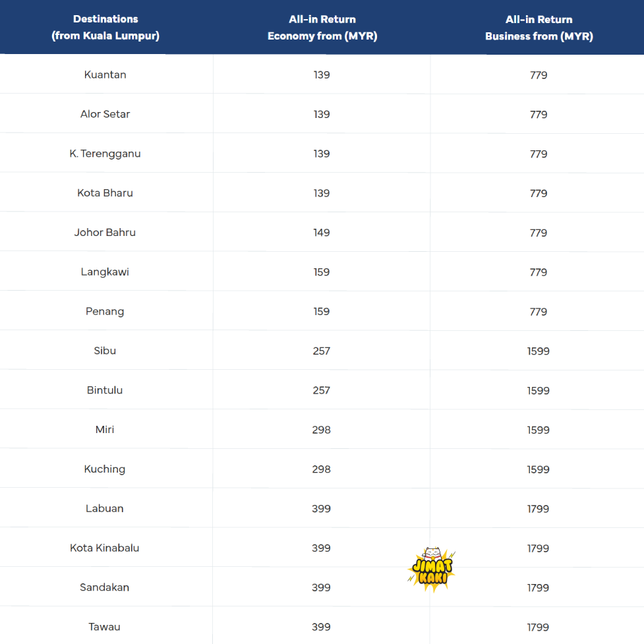The width and height of the screenshot is (644, 644).
Task: Click the Tawau destination cell
Action: pos(105,627)
